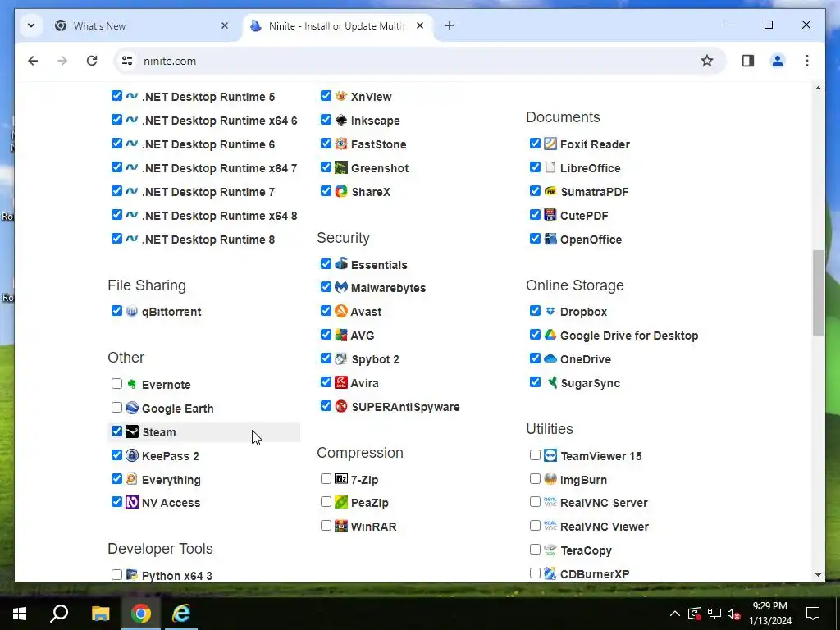Close the What's New tab
The image size is (840, 630).
225,25
